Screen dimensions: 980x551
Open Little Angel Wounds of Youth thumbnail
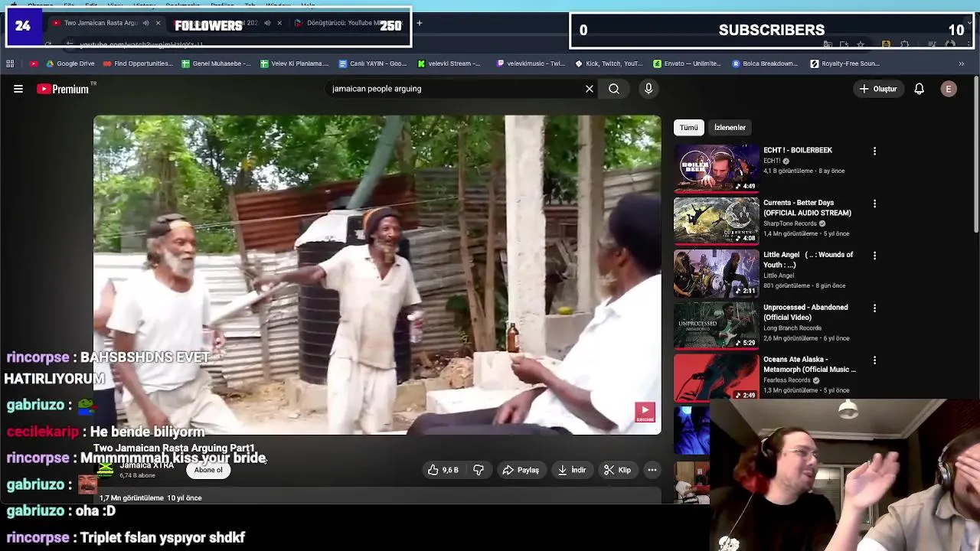(716, 272)
